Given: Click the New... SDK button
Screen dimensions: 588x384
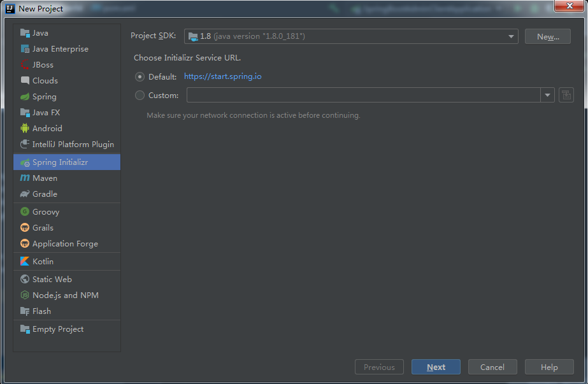Looking at the screenshot, I should [547, 36].
